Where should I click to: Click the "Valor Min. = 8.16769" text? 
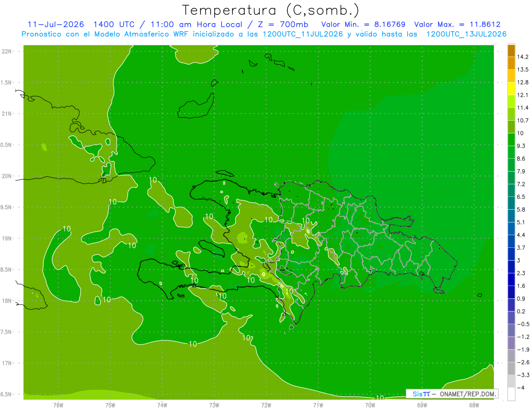pos(363,24)
